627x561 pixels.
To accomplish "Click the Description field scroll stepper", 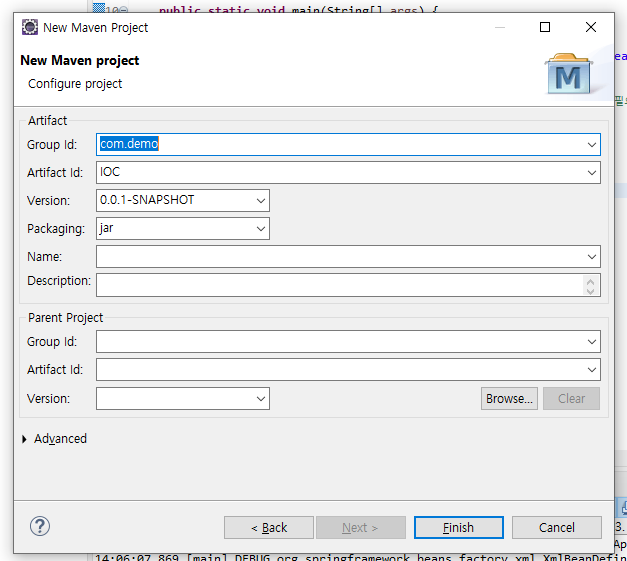I will click(591, 285).
